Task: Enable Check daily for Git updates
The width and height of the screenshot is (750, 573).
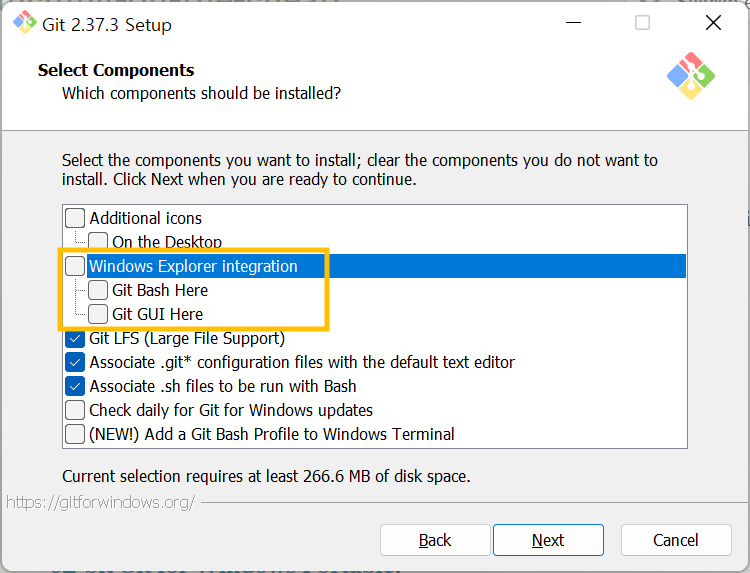Action: point(75,410)
